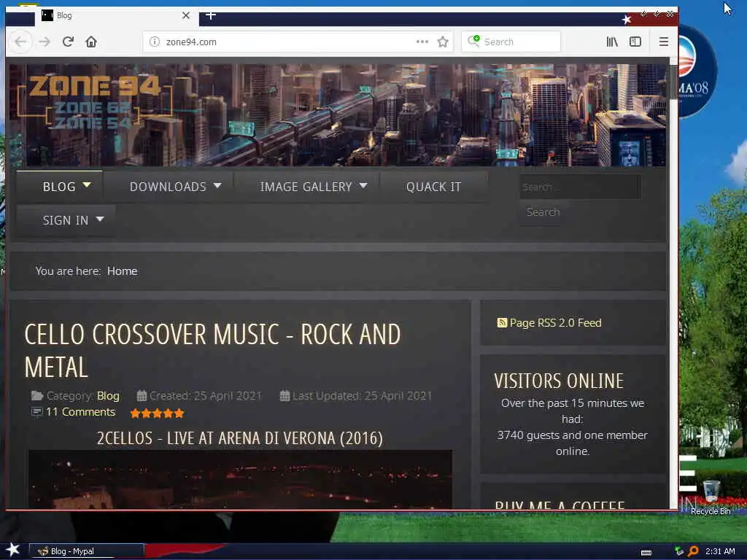Viewport: 747px width, 560px height.
Task: Open the Blog category link
Action: (x=108, y=396)
